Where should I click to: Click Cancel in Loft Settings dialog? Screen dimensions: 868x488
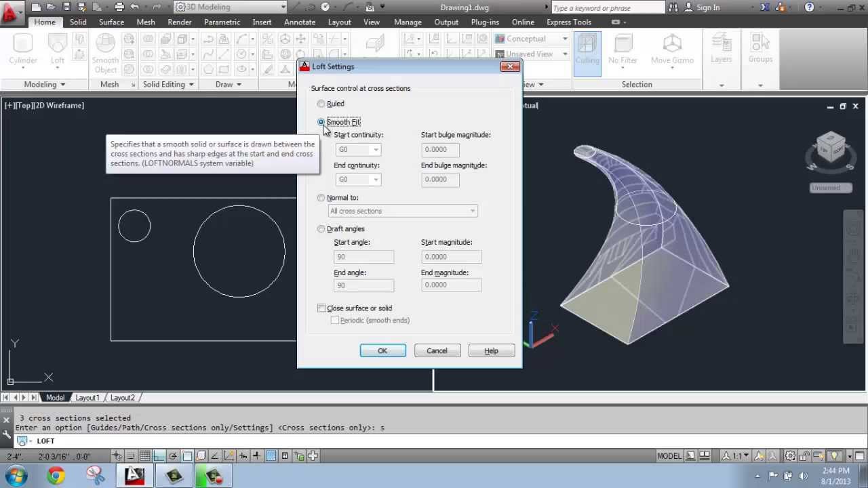(x=437, y=350)
